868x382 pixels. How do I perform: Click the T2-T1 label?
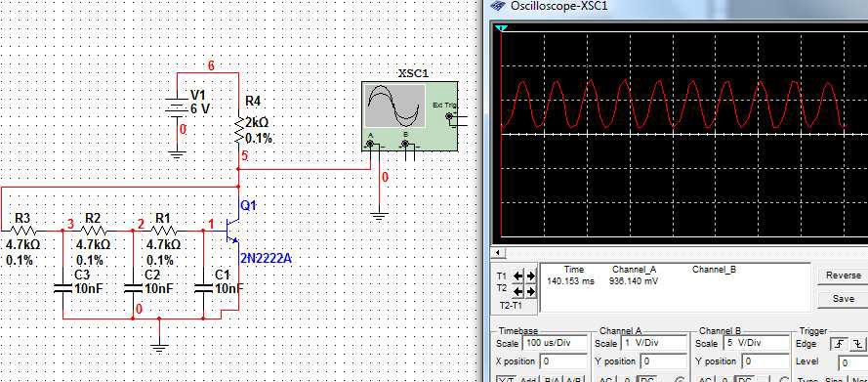tap(510, 305)
